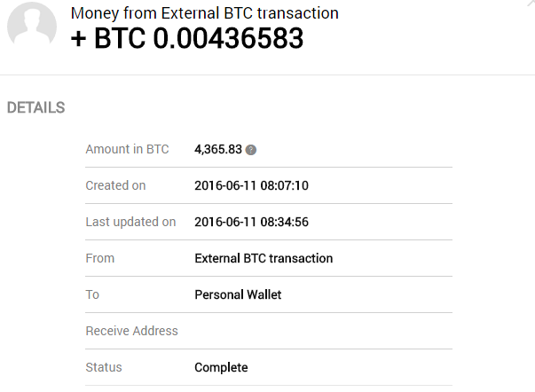Click the 'From' row label
The width and height of the screenshot is (535, 392).
click(x=99, y=258)
